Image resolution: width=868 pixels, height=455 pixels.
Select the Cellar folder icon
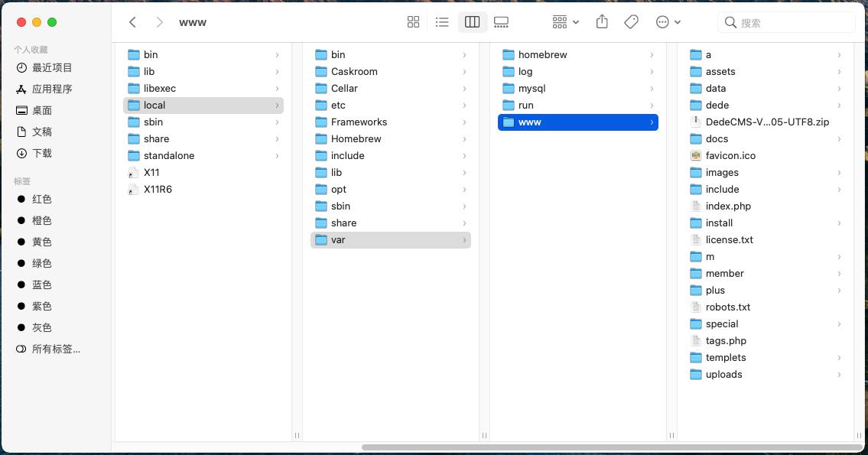(321, 89)
